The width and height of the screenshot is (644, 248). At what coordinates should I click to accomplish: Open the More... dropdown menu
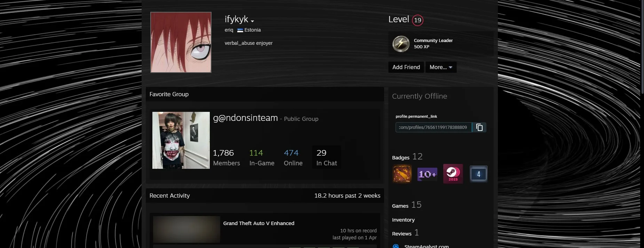441,67
